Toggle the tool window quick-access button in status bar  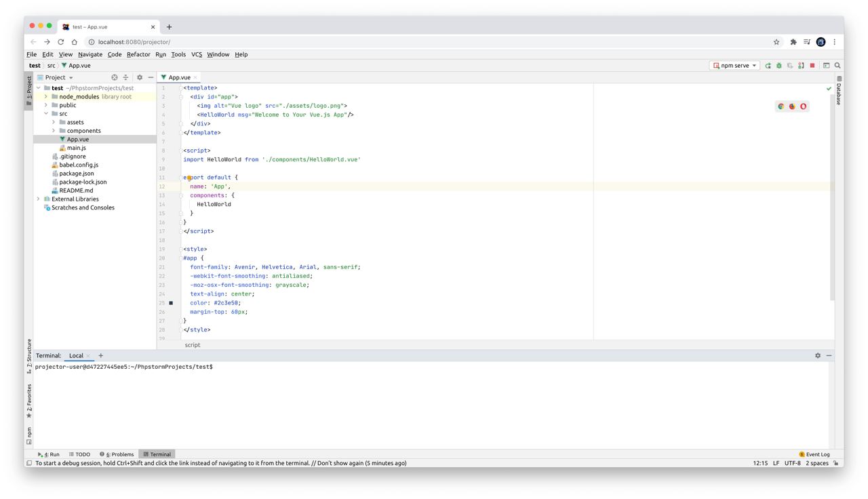point(29,463)
